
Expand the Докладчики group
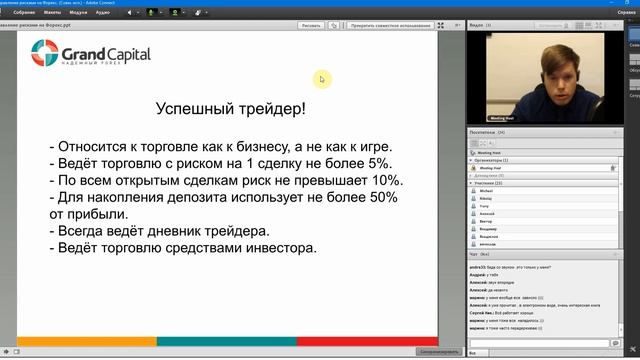471,176
